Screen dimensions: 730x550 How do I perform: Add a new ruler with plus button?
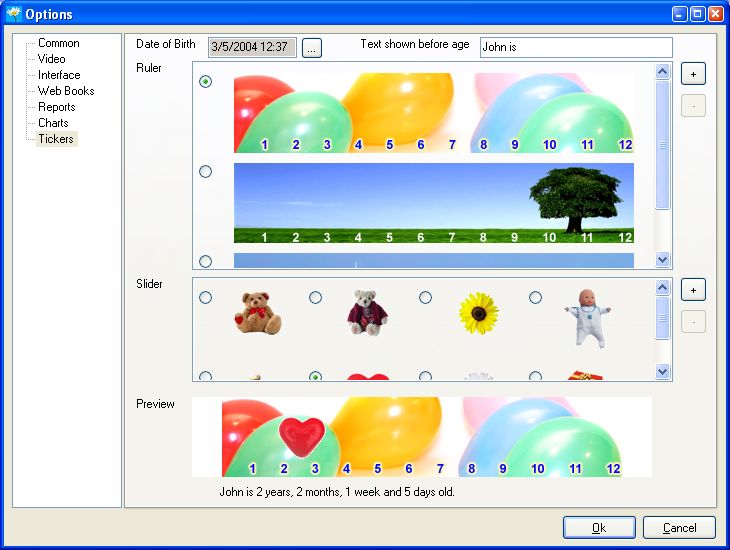tap(693, 74)
